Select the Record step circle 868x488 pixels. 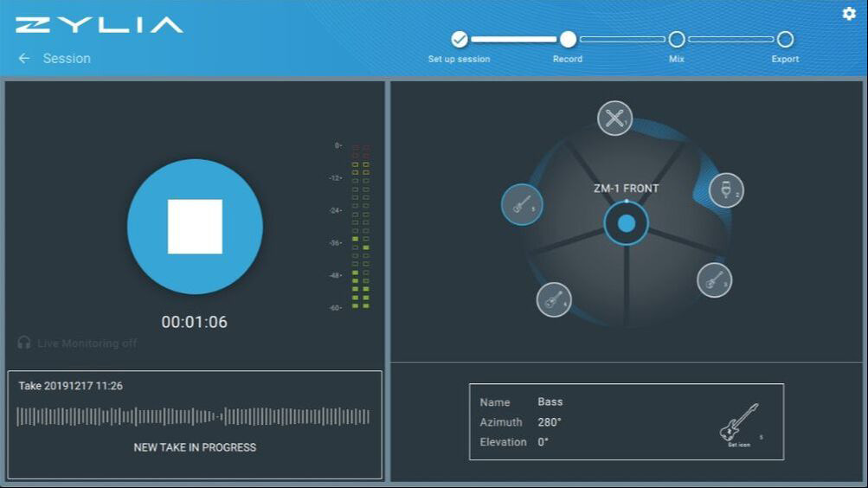568,39
